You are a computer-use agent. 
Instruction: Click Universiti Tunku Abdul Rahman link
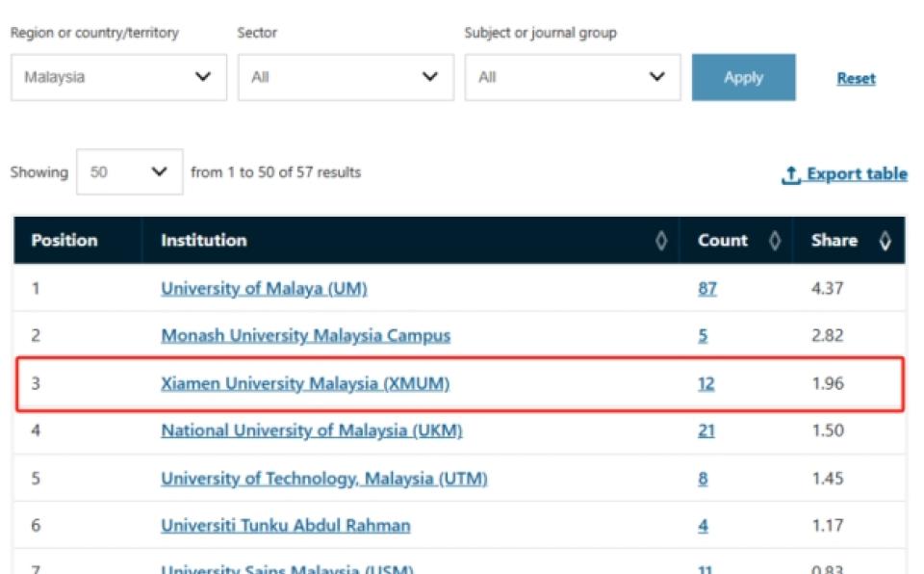click(x=286, y=525)
